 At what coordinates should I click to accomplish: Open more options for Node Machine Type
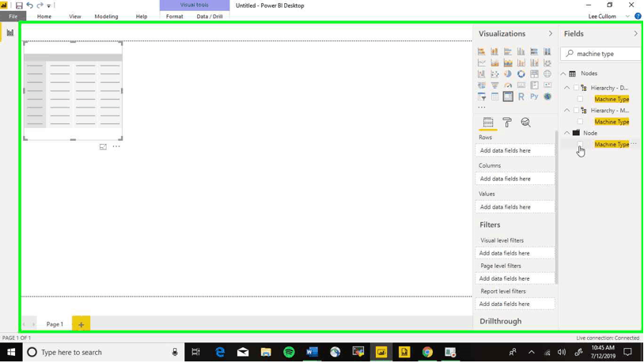click(634, 144)
